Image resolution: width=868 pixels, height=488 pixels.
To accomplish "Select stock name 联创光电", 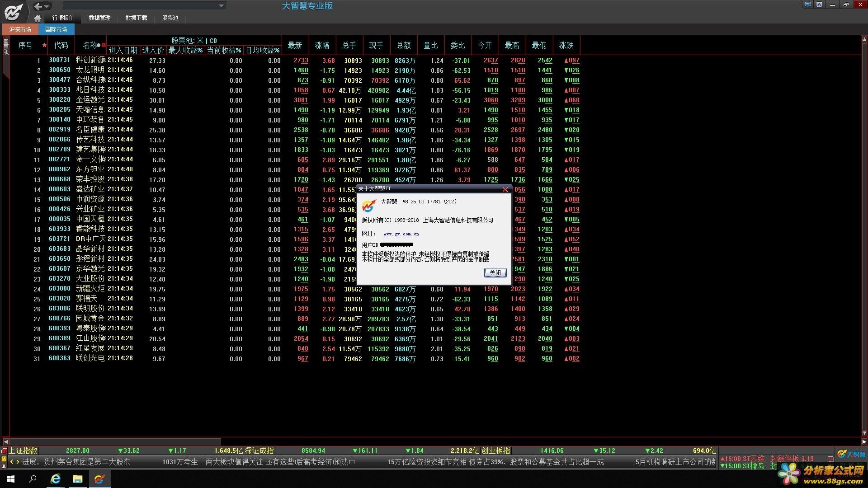I will click(90, 358).
